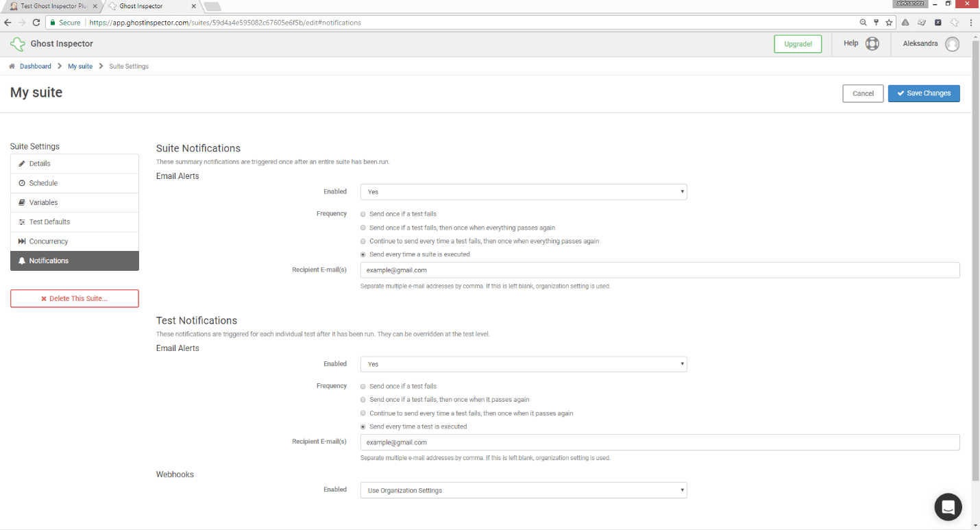Open the Intercom chat bubble
The image size is (980, 530).
[948, 507]
